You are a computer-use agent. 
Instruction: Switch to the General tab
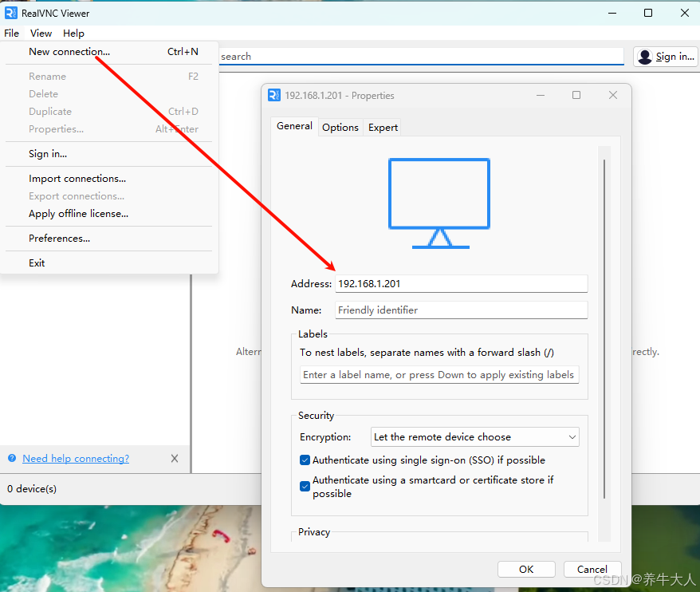(x=294, y=126)
